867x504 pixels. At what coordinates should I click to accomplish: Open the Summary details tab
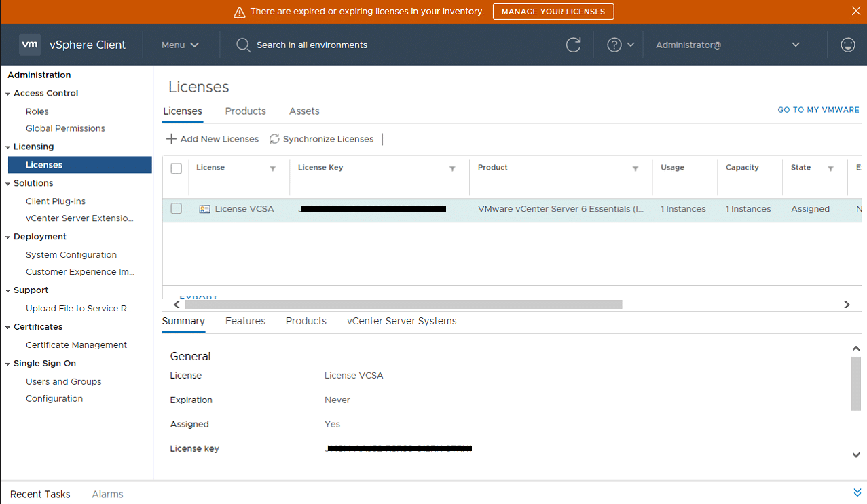183,321
